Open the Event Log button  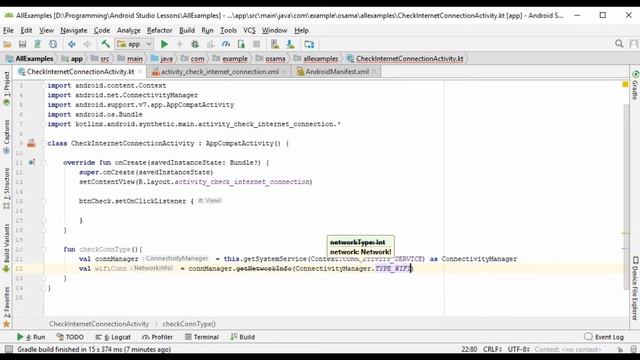click(604, 337)
